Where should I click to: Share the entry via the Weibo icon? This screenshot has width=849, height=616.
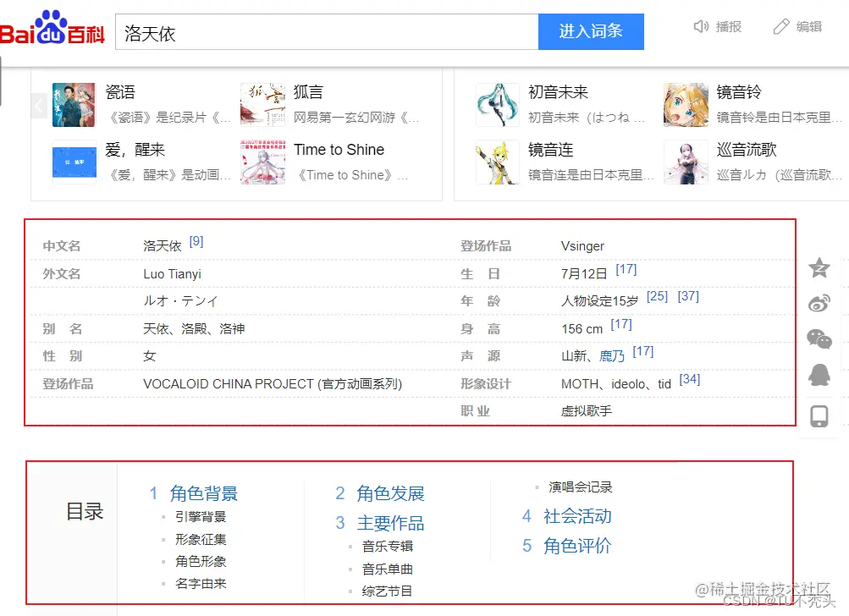[818, 303]
